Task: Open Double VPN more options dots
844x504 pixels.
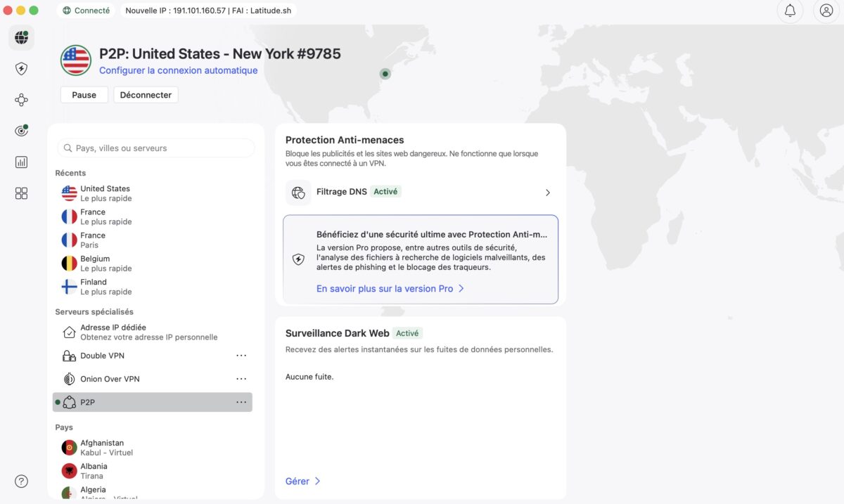Action: [x=241, y=356]
